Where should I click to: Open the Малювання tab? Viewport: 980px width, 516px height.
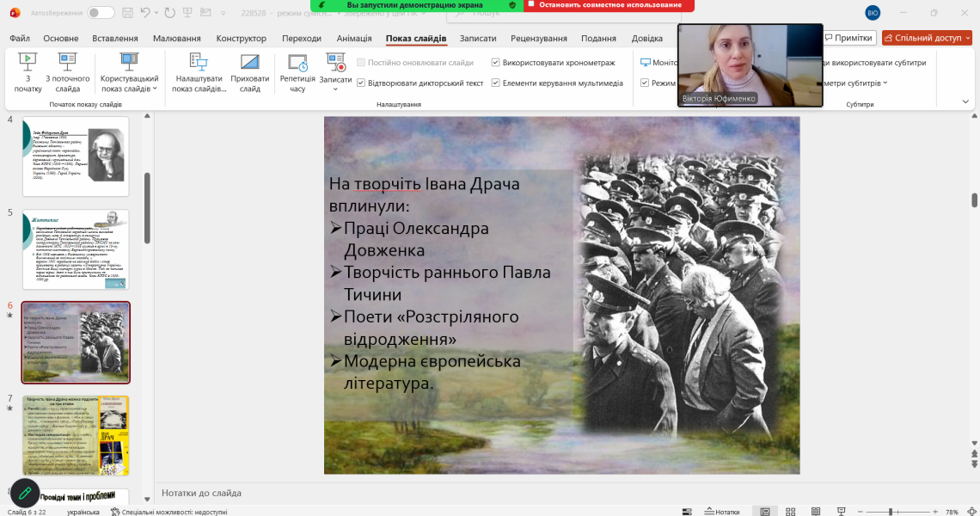177,38
